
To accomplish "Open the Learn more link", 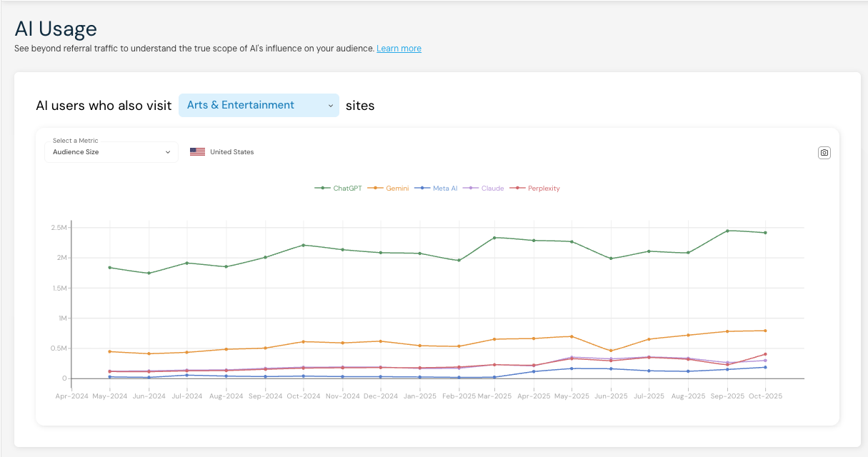I will (x=399, y=49).
